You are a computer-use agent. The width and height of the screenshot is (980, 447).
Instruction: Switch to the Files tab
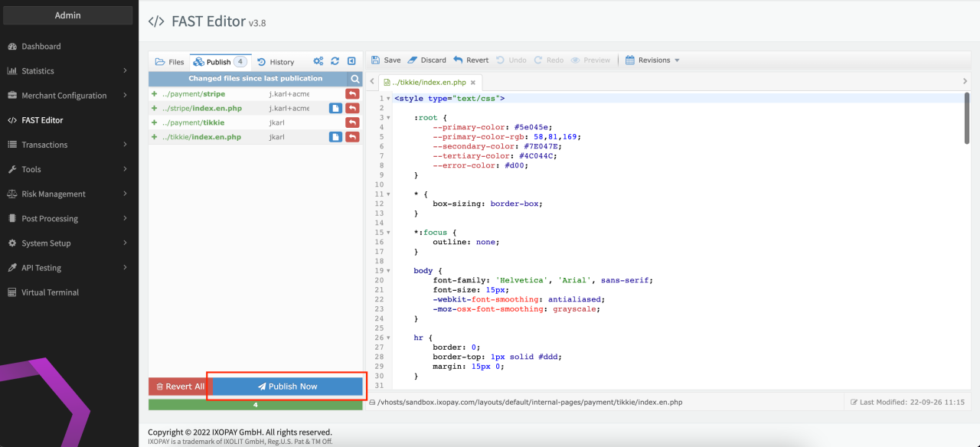[x=170, y=62]
